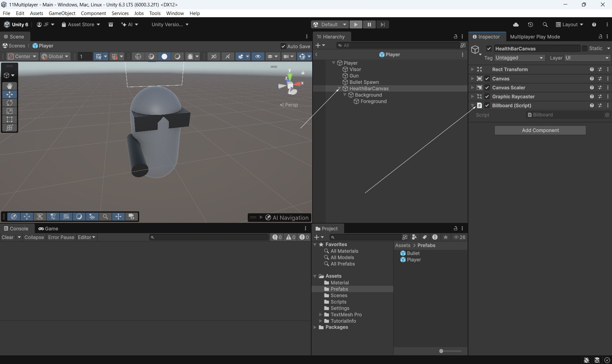This screenshot has width=612, height=364.
Task: Disable the Billboard script checkbox
Action: pos(487,105)
